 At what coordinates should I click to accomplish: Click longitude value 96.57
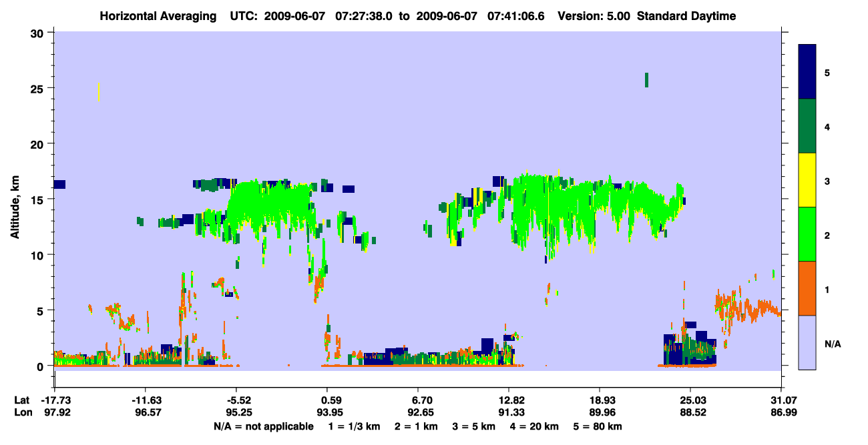[x=148, y=412]
